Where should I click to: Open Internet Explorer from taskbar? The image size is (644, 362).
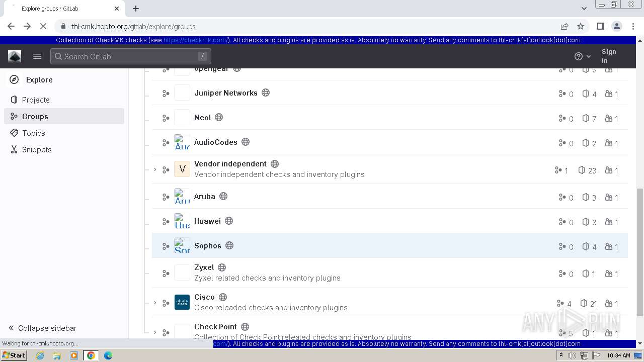point(40,355)
